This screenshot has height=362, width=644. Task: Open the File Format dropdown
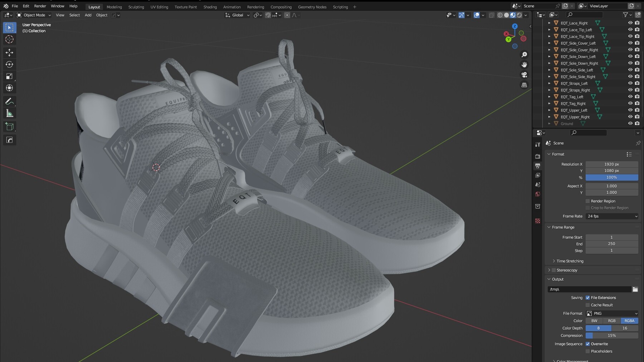612,313
